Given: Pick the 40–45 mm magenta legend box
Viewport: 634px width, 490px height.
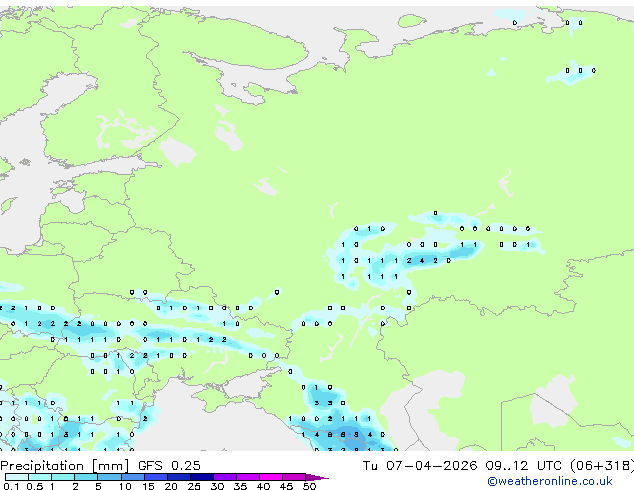Looking at the screenshot, I should [x=271, y=477].
